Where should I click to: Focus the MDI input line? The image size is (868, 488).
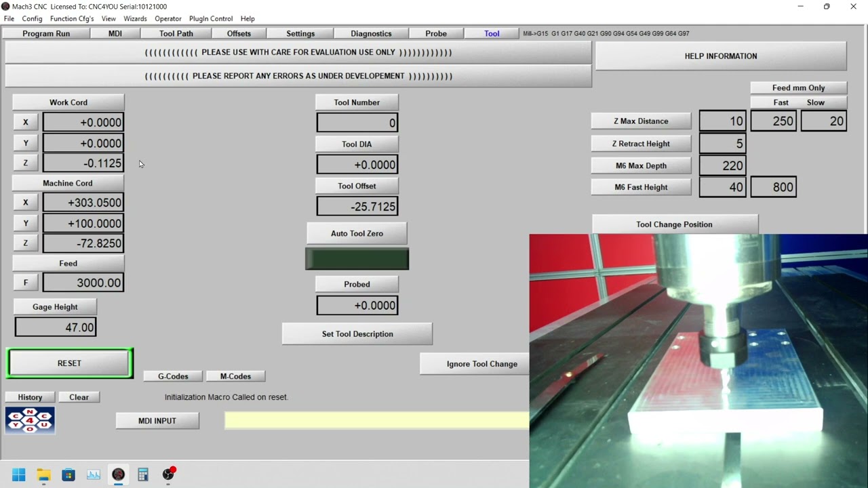(376, 420)
